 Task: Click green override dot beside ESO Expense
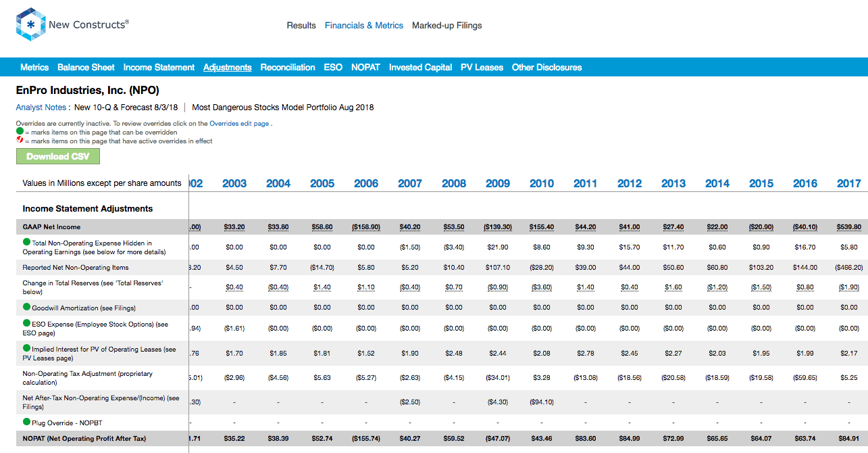[27, 324]
